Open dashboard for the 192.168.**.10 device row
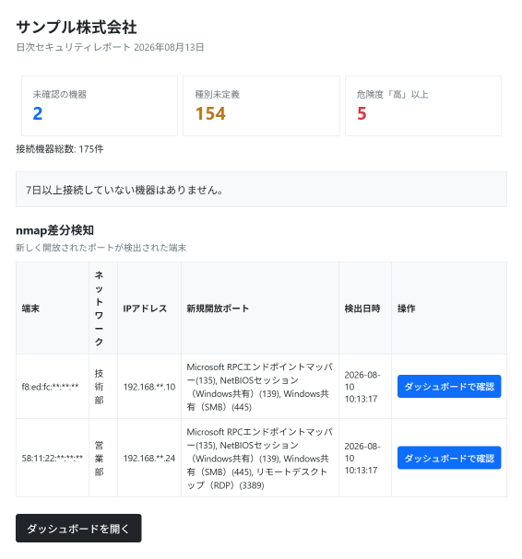The height and width of the screenshot is (559, 522). tap(449, 386)
